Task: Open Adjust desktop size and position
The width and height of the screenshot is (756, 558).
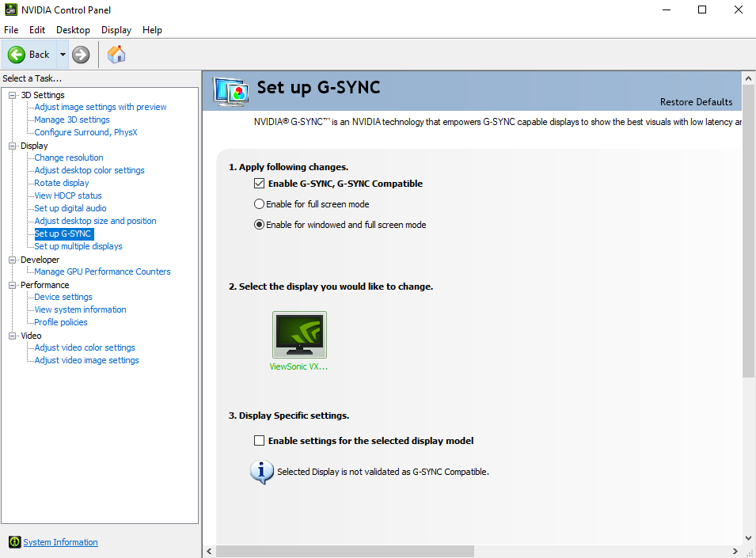Action: [95, 221]
